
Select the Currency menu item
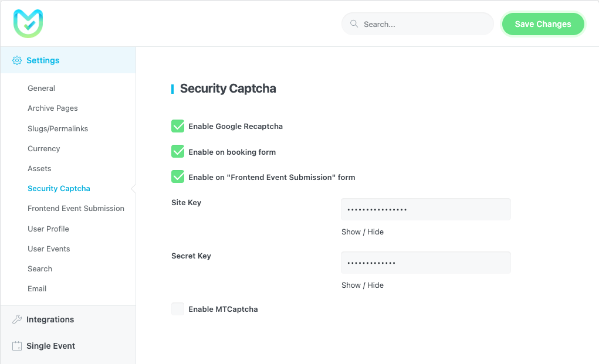(x=43, y=148)
